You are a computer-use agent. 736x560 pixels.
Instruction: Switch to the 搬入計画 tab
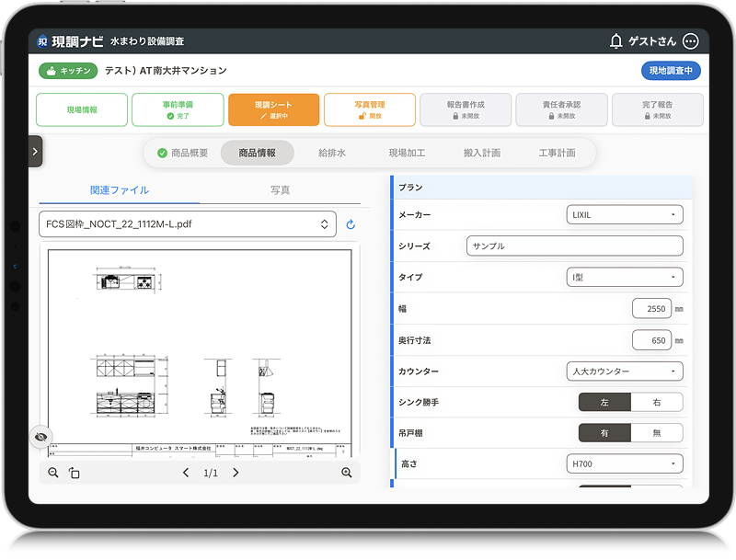pyautogui.click(x=482, y=153)
